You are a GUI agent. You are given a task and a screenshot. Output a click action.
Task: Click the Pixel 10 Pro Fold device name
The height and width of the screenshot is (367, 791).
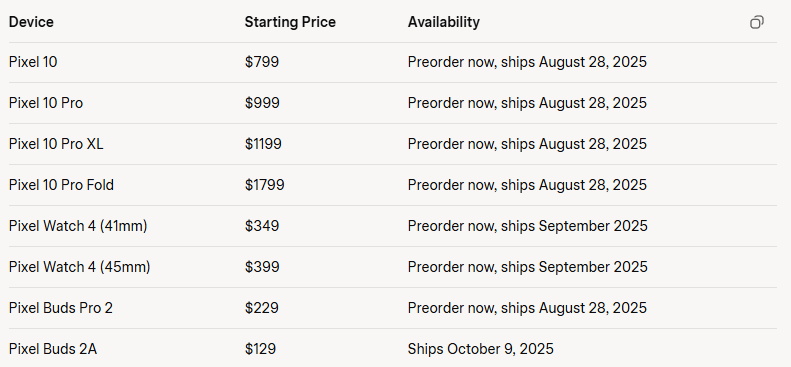[x=62, y=185]
